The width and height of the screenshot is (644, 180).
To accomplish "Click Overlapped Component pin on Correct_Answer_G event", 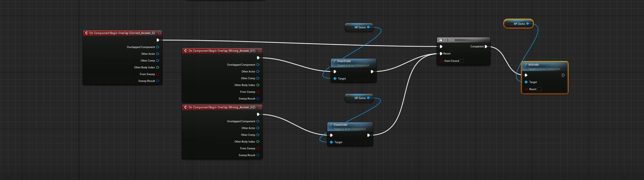I will point(158,47).
